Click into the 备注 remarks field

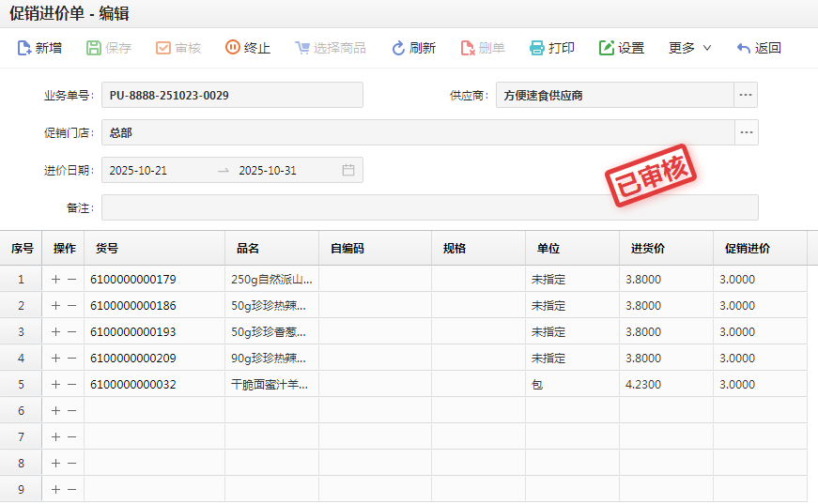[429, 207]
